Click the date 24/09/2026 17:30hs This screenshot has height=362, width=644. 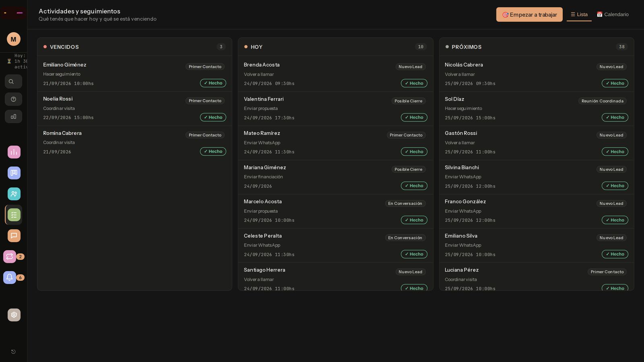(269, 118)
